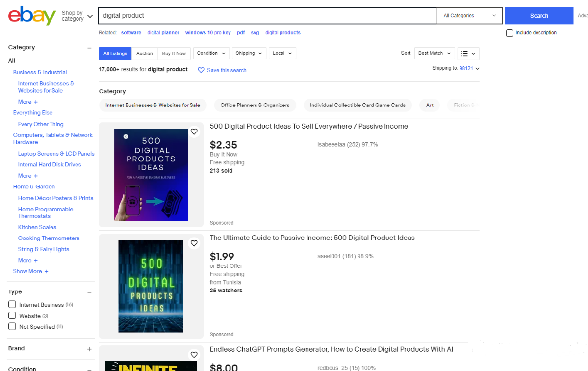This screenshot has height=371, width=588.
Task: Open the All Categories dropdown
Action: click(x=469, y=16)
